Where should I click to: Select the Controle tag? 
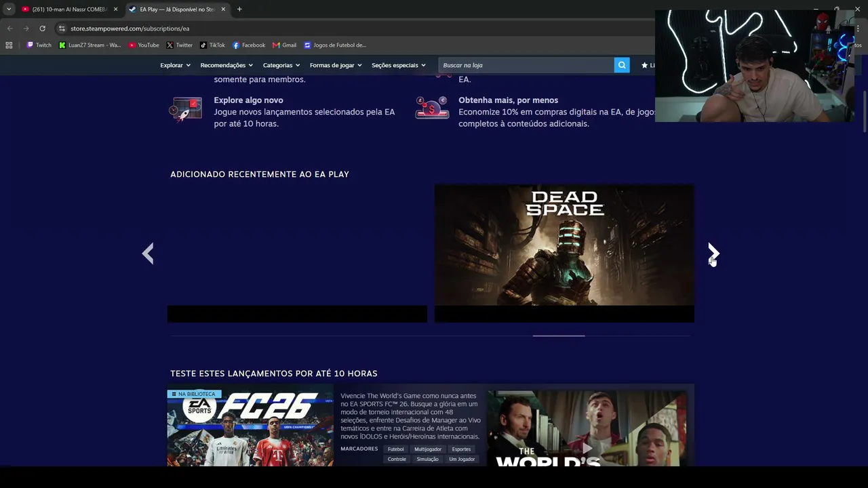[397, 460]
